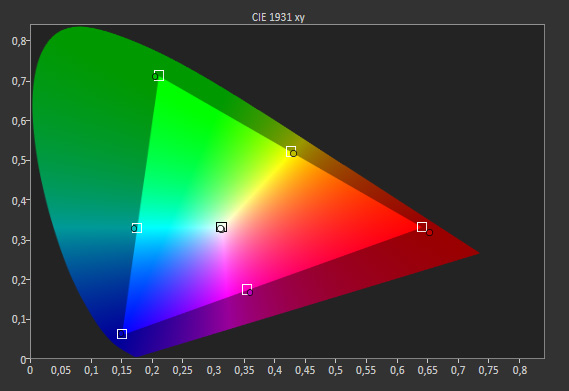The width and height of the screenshot is (569, 391).
Task: Click the '0,75' label on the horizontal axis
Action: point(488,370)
